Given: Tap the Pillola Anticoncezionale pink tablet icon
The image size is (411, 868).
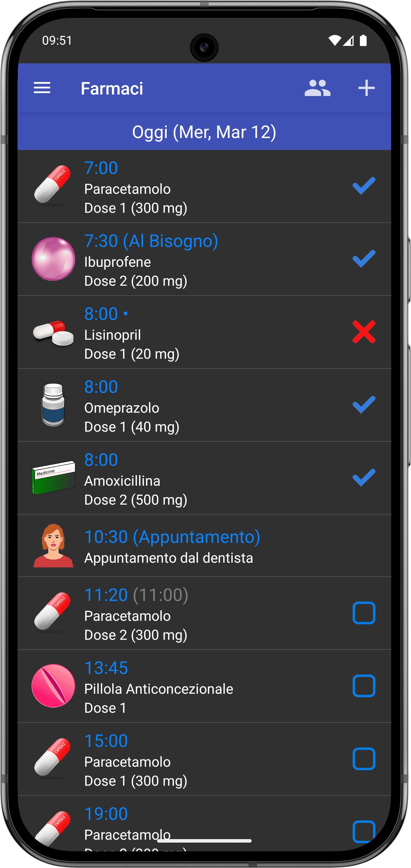Looking at the screenshot, I should pyautogui.click(x=53, y=686).
